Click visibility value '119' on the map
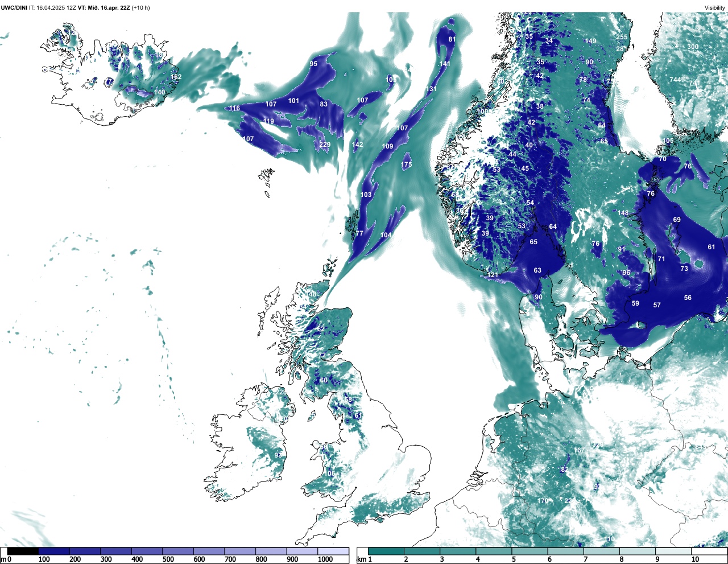Screen dimensions: 728x564 (268, 121)
